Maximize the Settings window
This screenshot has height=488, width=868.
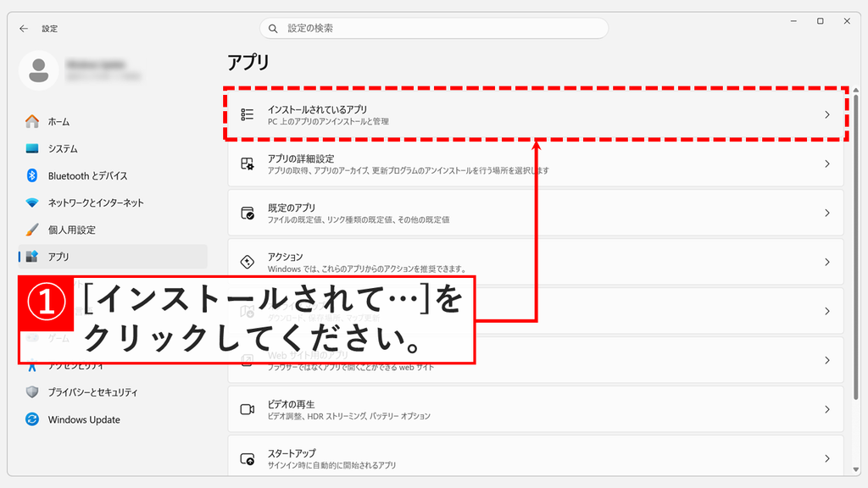click(x=820, y=21)
